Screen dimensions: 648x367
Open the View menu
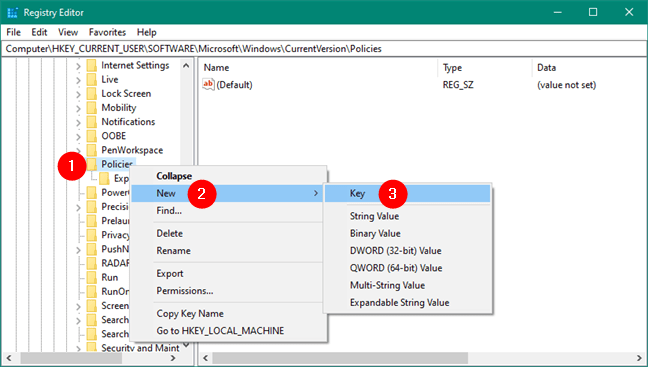point(68,32)
